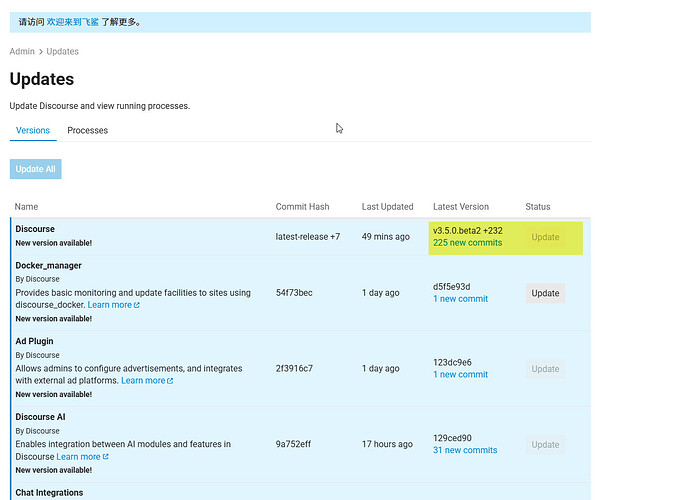Click the Update All button
Image resolution: width=683 pixels, height=500 pixels.
tap(36, 169)
